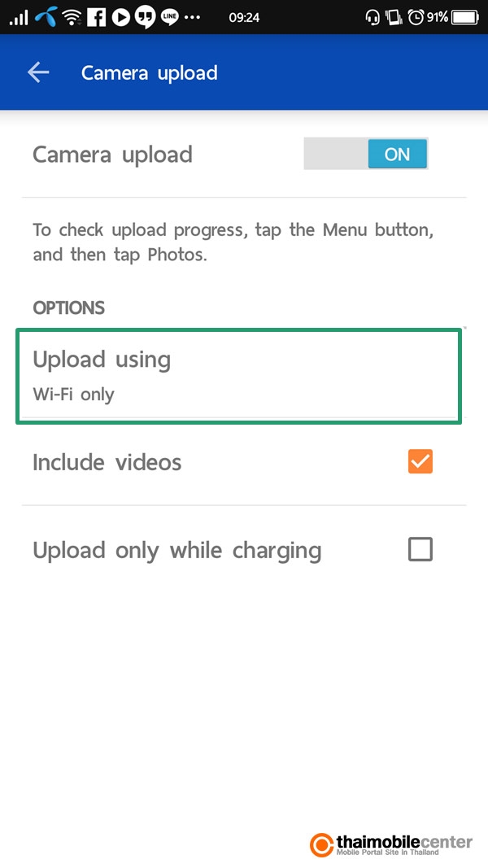Tap the vibrate mode status icon

click(394, 17)
